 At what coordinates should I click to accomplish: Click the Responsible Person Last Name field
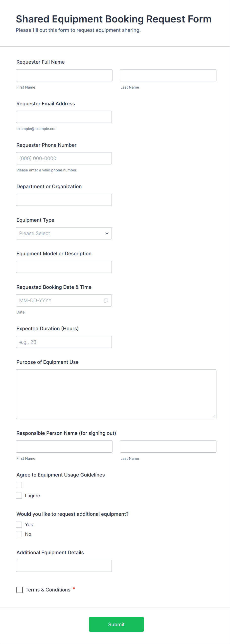168,446
